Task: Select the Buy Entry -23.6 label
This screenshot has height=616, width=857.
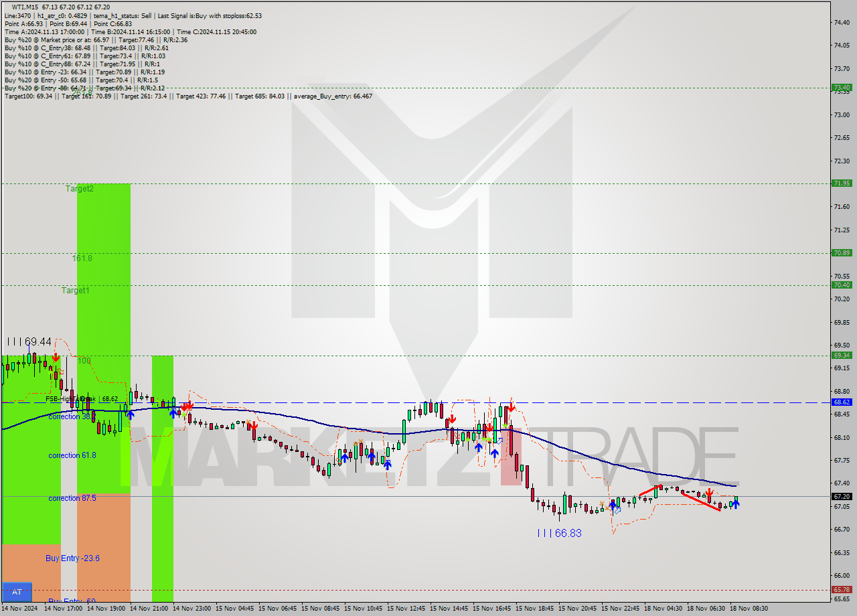Action: [72, 558]
